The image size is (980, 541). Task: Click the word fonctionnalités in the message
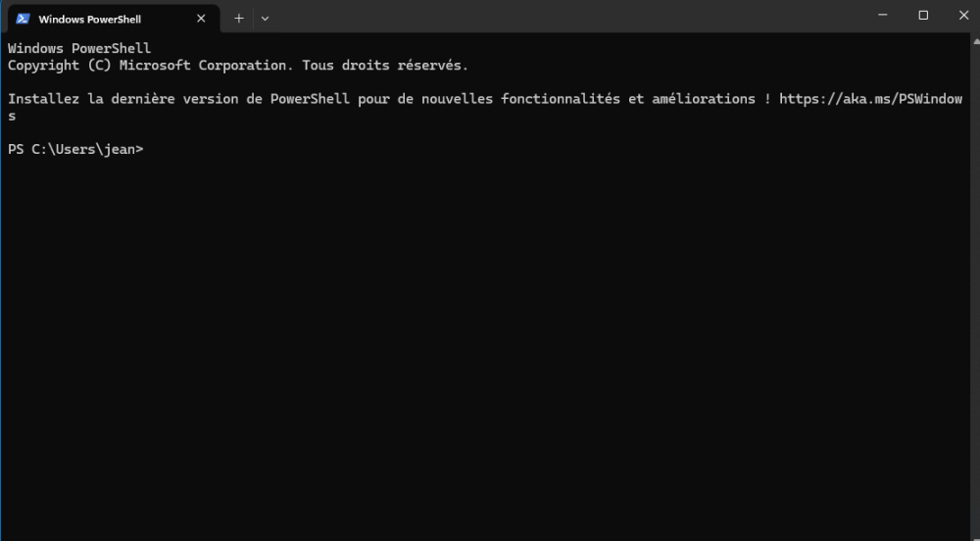tap(561, 99)
